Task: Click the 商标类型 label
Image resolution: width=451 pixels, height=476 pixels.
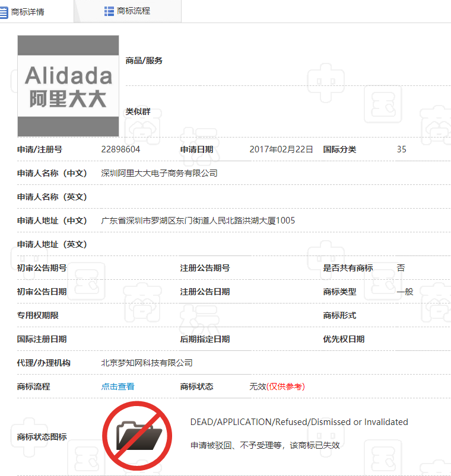Action: coord(339,292)
